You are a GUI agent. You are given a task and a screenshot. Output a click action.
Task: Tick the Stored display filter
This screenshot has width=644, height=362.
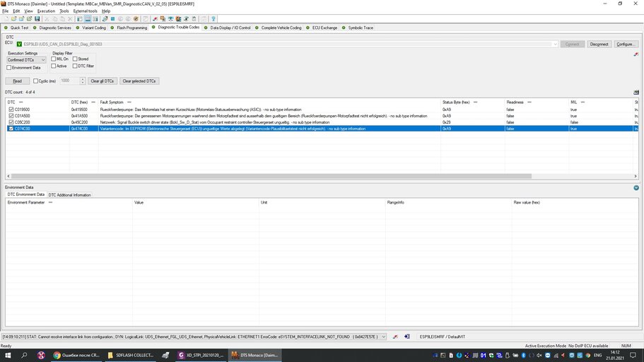tap(75, 59)
